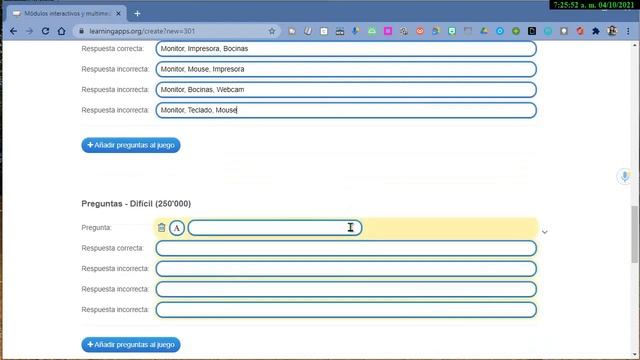This screenshot has height=360, width=640.
Task: Reload the current page
Action: [45, 31]
